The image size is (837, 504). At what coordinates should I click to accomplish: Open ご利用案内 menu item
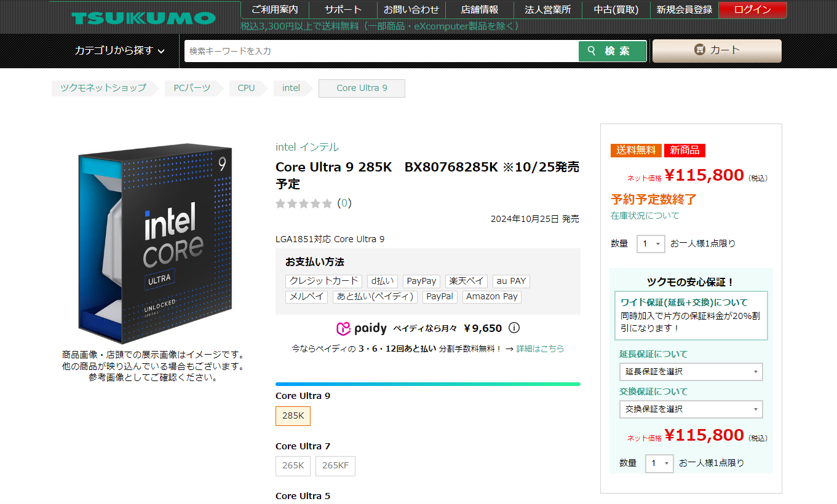[275, 10]
